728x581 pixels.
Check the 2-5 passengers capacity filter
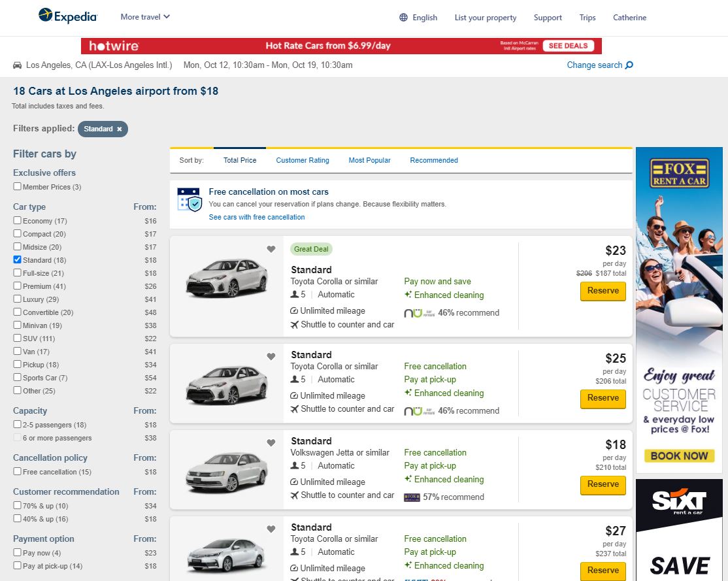(17, 424)
